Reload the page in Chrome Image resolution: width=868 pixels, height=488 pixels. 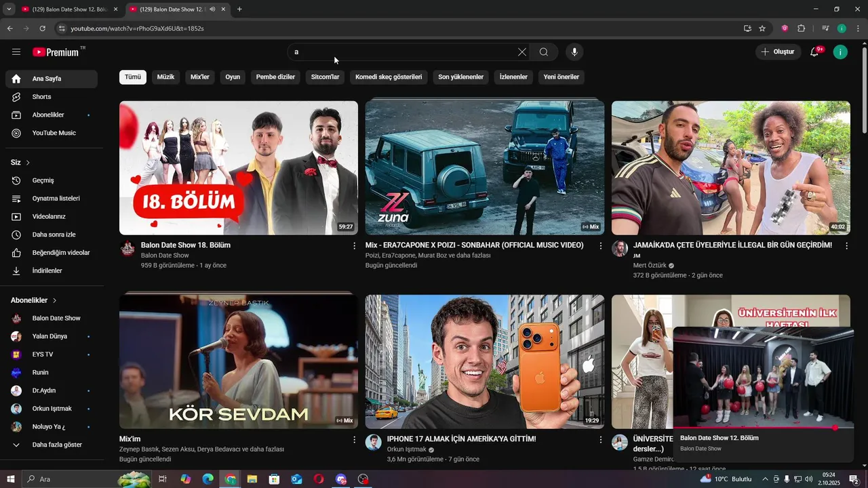pyautogui.click(x=42, y=28)
